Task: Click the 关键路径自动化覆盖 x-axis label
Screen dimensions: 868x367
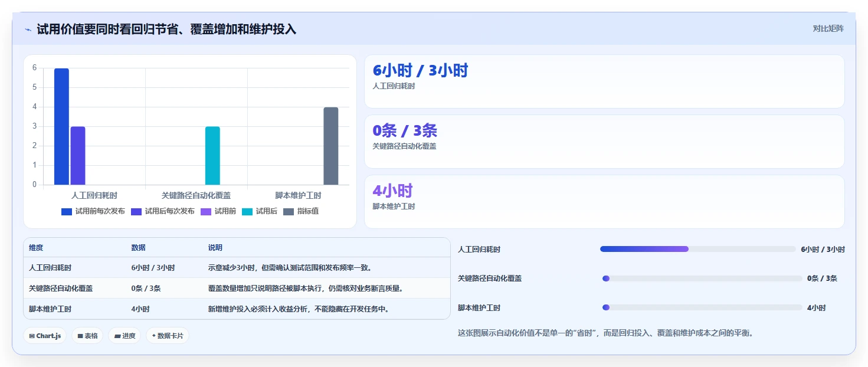Action: pos(196,195)
